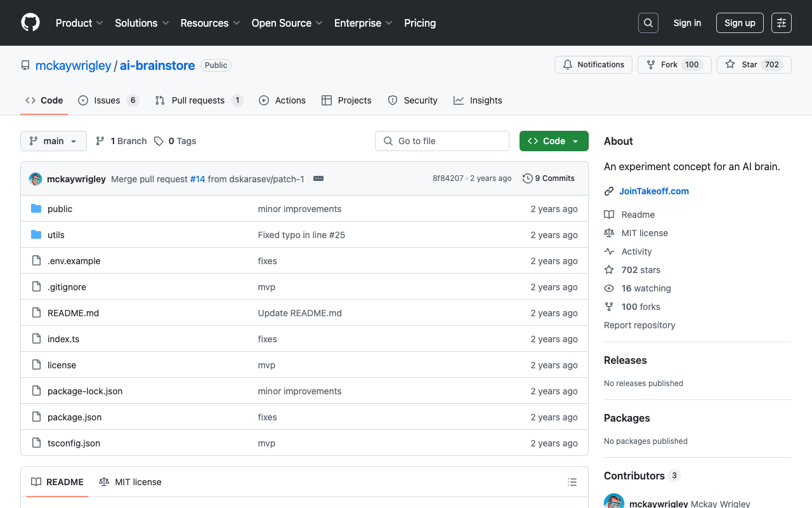Screen dimensions: 812x508
Task: Click the tsconfig.json file icon
Action: tap(36, 443)
